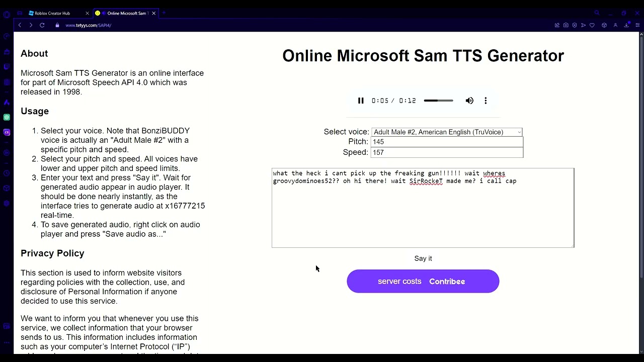Open the downloads icon
The image size is (644, 362).
(627, 25)
